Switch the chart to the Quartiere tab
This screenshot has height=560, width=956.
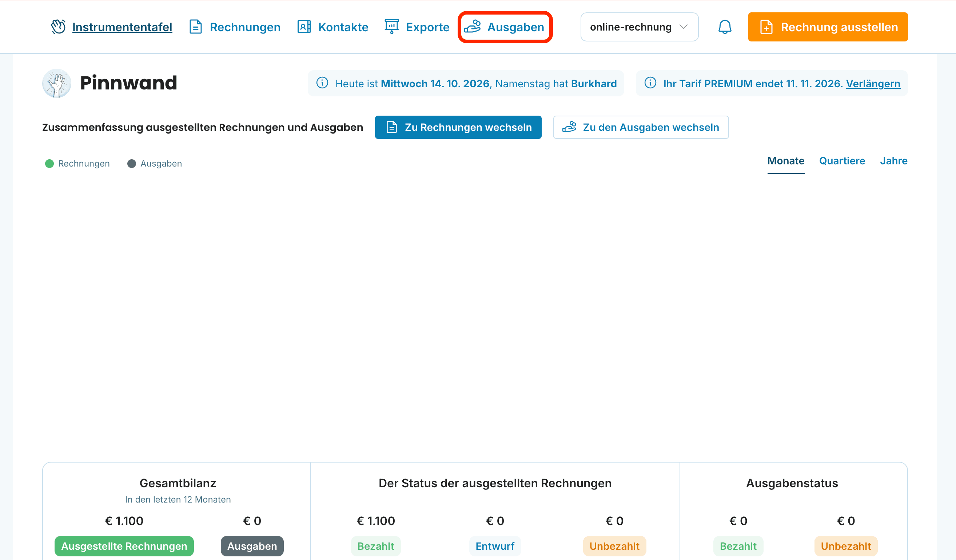[842, 161]
